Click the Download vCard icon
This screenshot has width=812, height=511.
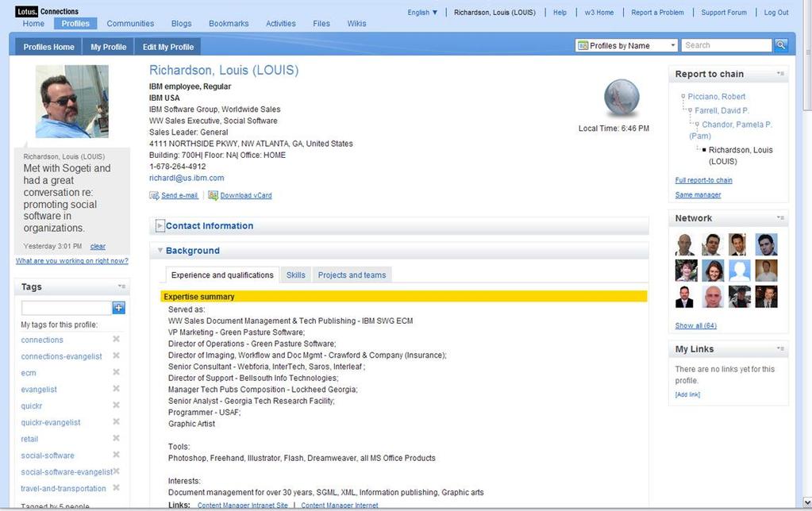click(213, 195)
